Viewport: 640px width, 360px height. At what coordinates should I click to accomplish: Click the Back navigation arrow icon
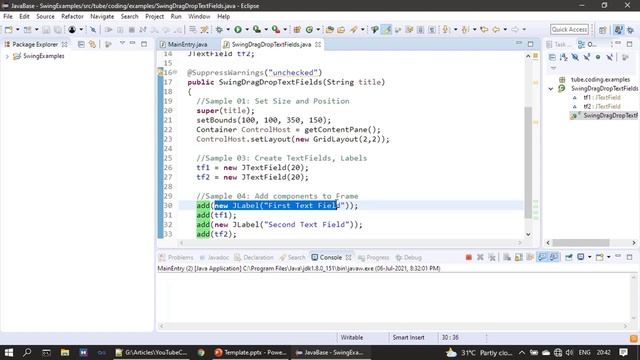(x=496, y=29)
